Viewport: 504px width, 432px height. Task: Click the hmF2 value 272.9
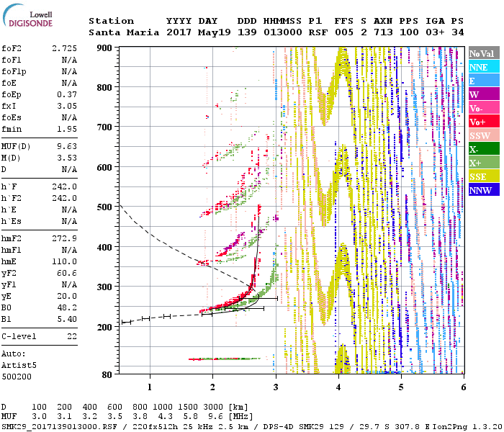tap(64, 239)
